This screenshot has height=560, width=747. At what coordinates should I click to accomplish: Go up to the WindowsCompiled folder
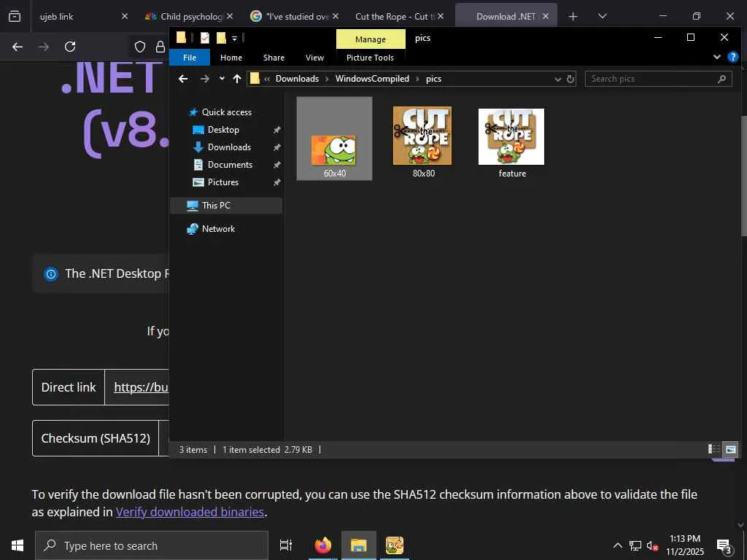pyautogui.click(x=237, y=79)
